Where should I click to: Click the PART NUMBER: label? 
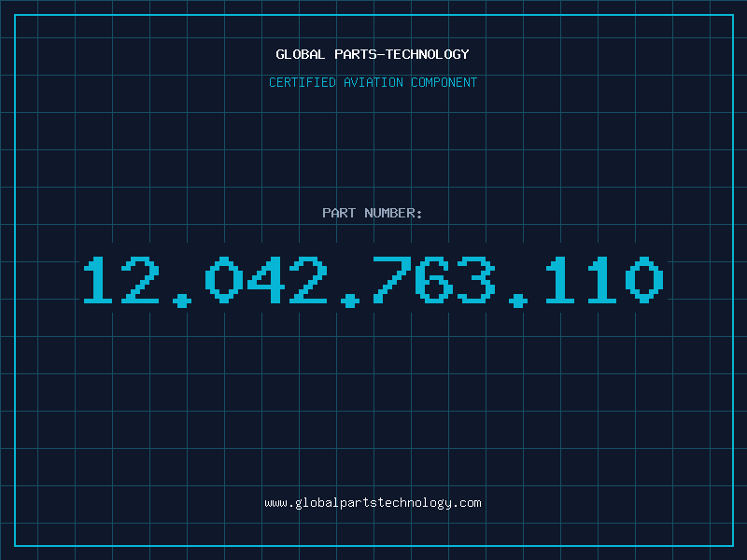[373, 213]
